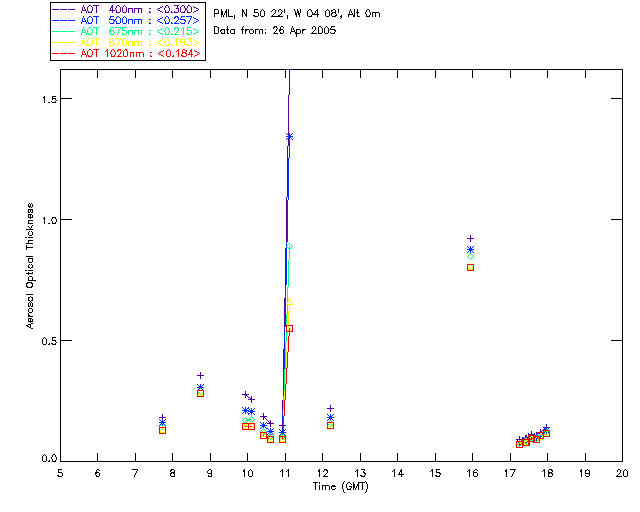Click the 'Aerosol Optical Thickness' y-axis title
Screen dimensions: 640x512
pos(30,266)
